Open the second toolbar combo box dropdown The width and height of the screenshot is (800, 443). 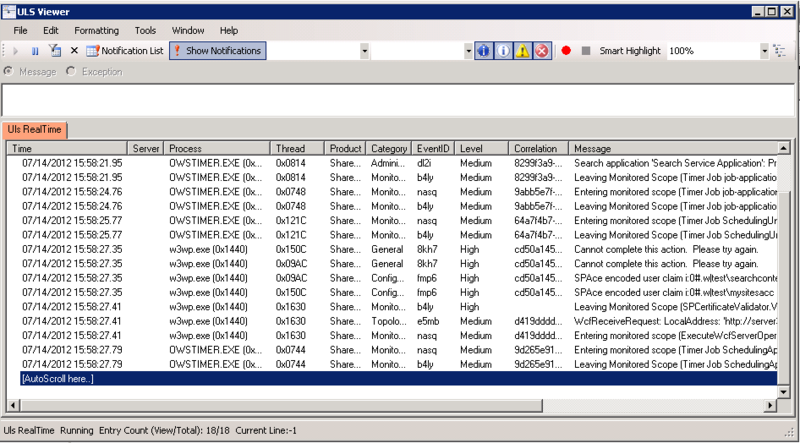click(x=468, y=51)
